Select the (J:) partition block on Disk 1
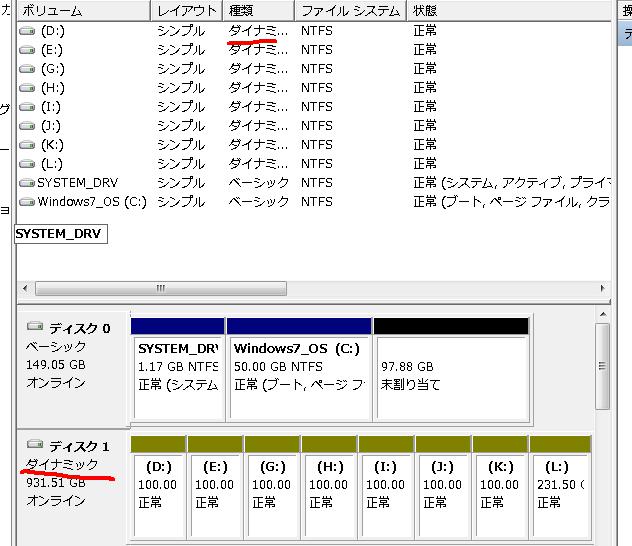Viewport: 632px width, 546px height. pos(443,488)
